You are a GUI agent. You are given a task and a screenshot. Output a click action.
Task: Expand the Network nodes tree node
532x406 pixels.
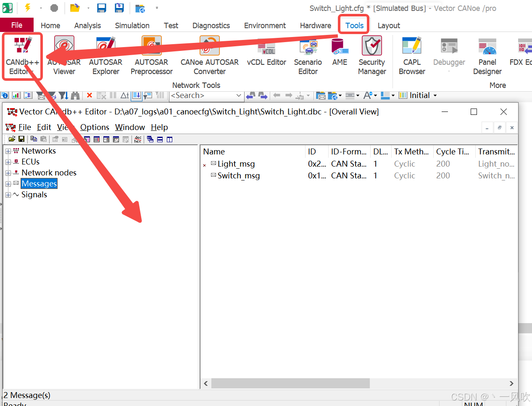(x=8, y=173)
